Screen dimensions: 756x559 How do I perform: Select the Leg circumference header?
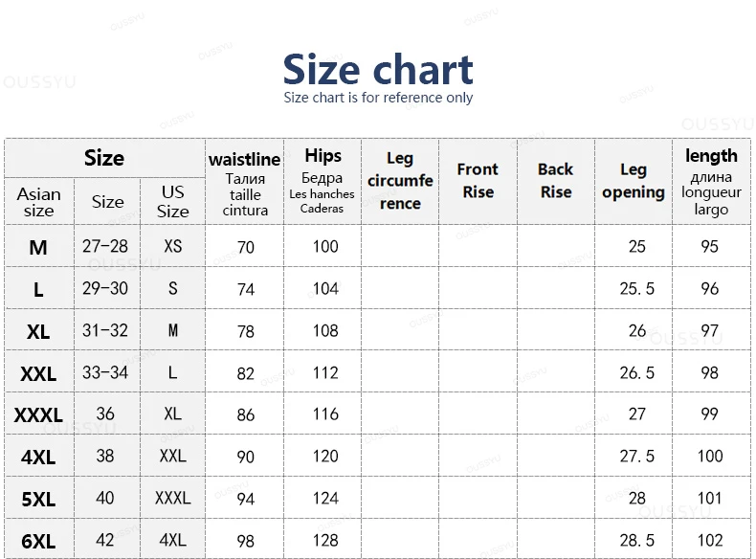click(400, 181)
